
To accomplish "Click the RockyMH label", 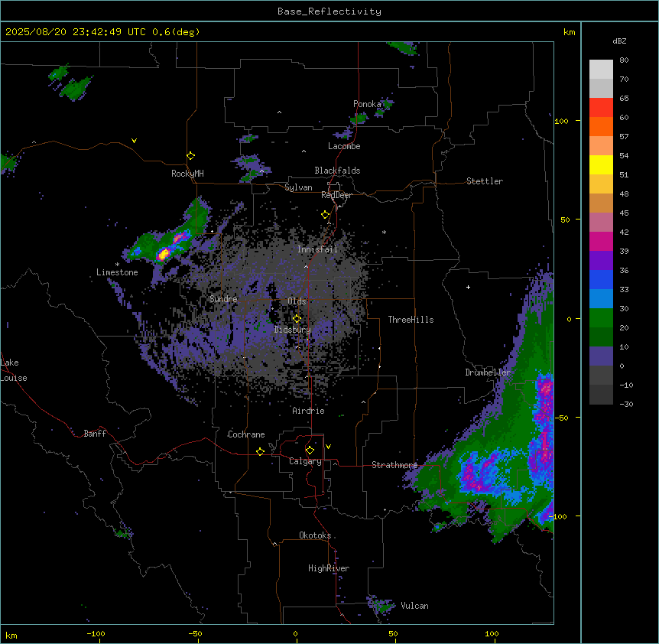I will (x=187, y=174).
